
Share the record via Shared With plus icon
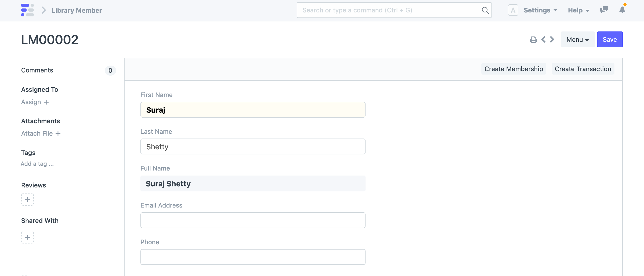click(27, 237)
